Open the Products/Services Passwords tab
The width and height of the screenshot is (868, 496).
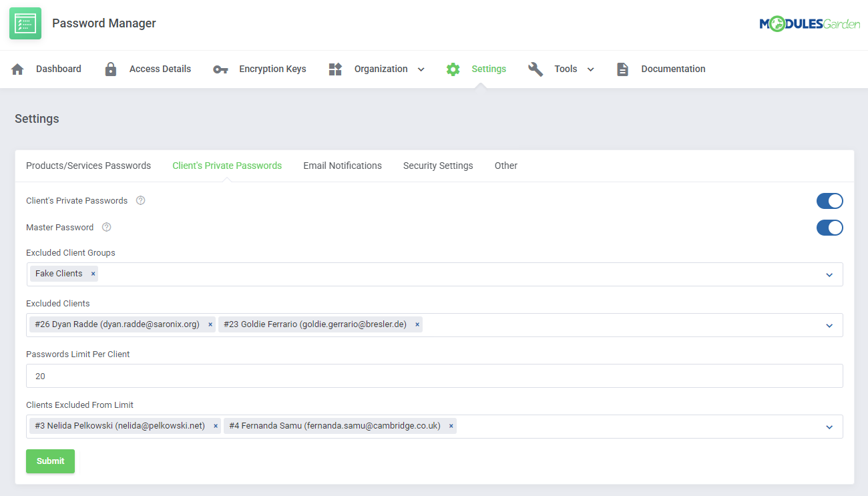coord(88,166)
